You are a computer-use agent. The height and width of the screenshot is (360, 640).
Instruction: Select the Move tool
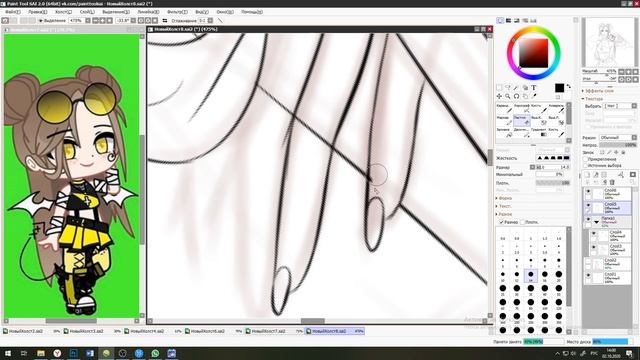point(499,96)
